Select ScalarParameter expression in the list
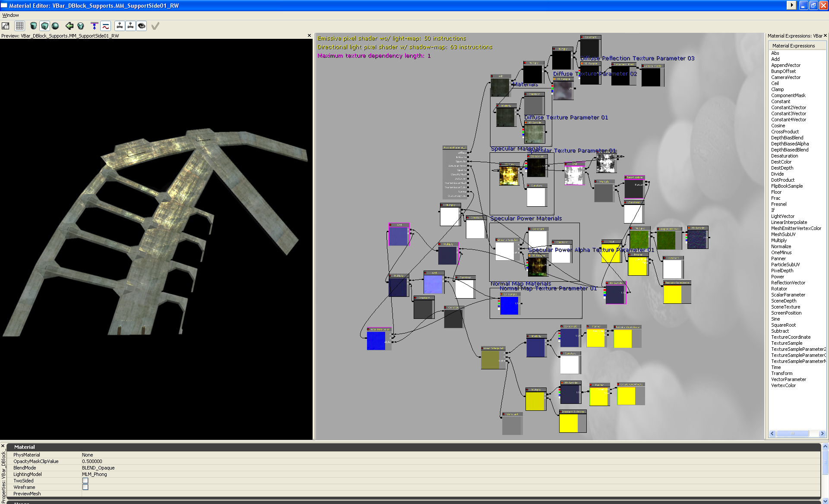This screenshot has height=504, width=829. coord(788,295)
